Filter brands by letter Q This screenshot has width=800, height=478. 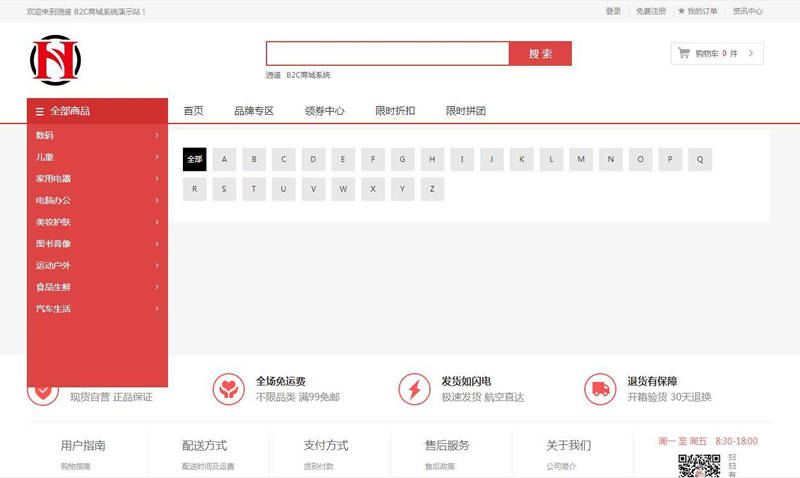click(700, 159)
